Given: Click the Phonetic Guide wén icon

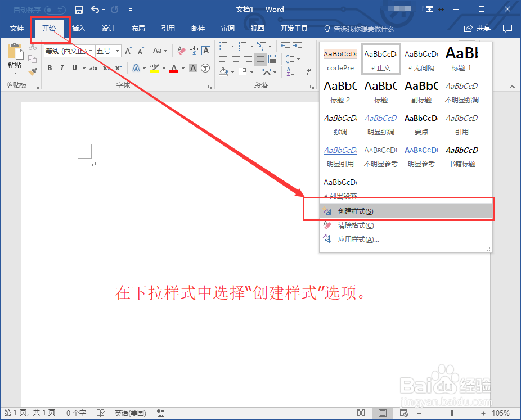Looking at the screenshot, I should [x=194, y=51].
